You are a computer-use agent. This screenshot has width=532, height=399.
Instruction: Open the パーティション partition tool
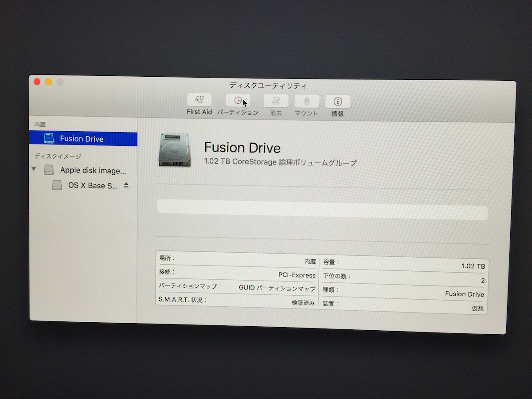point(238,100)
